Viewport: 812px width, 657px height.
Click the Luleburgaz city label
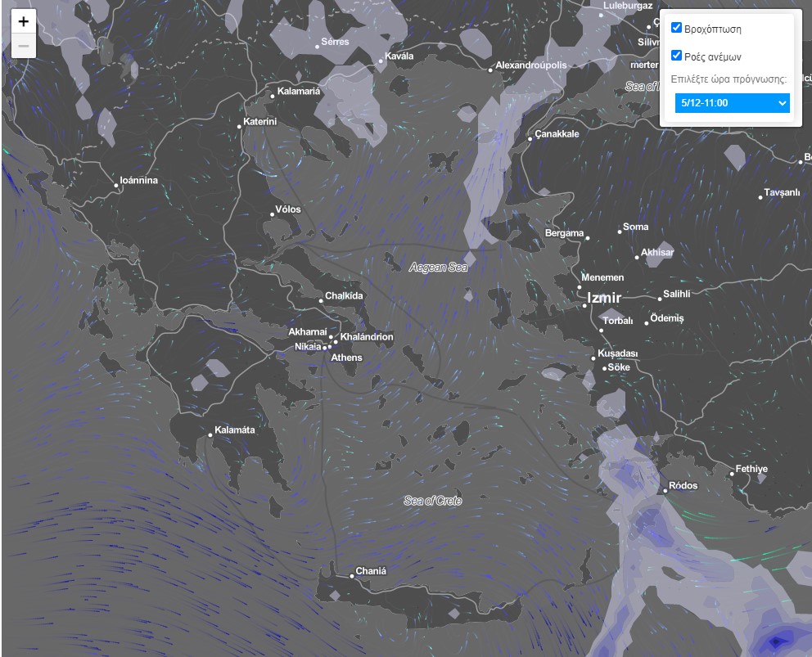(x=628, y=6)
